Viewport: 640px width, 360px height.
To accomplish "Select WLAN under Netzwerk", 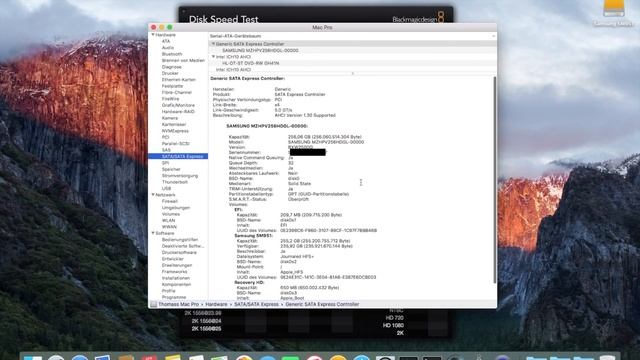I will point(169,220).
